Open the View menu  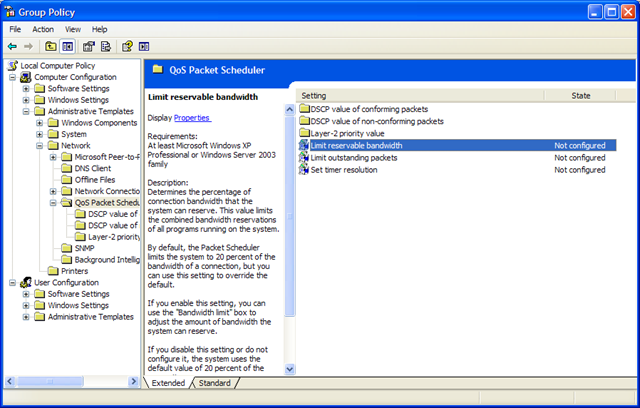click(x=73, y=29)
